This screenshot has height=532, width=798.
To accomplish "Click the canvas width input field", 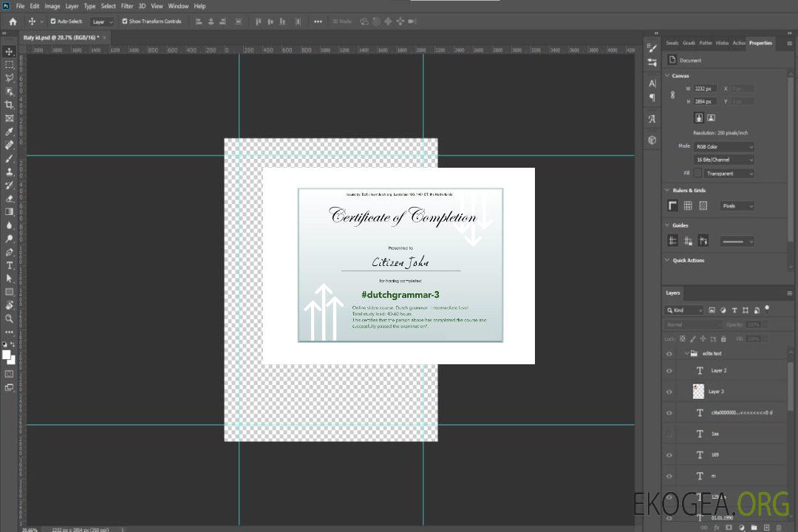I will (x=705, y=89).
